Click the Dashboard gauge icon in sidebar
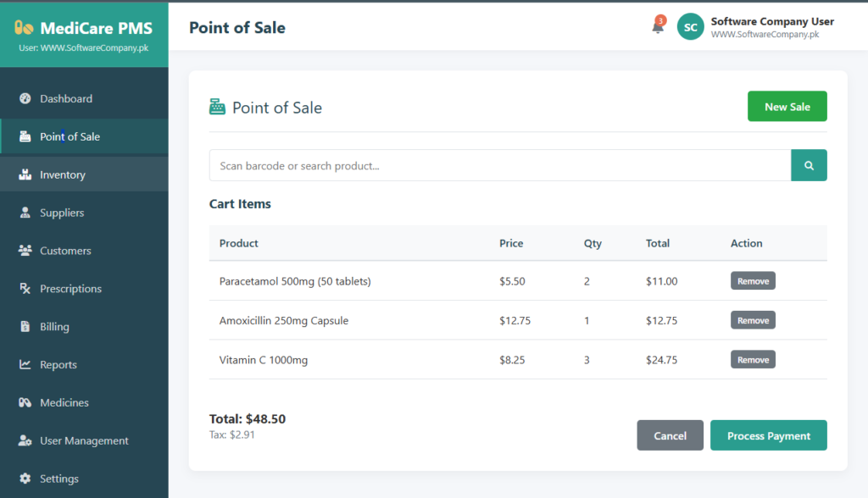The height and width of the screenshot is (498, 868). pyautogui.click(x=25, y=98)
